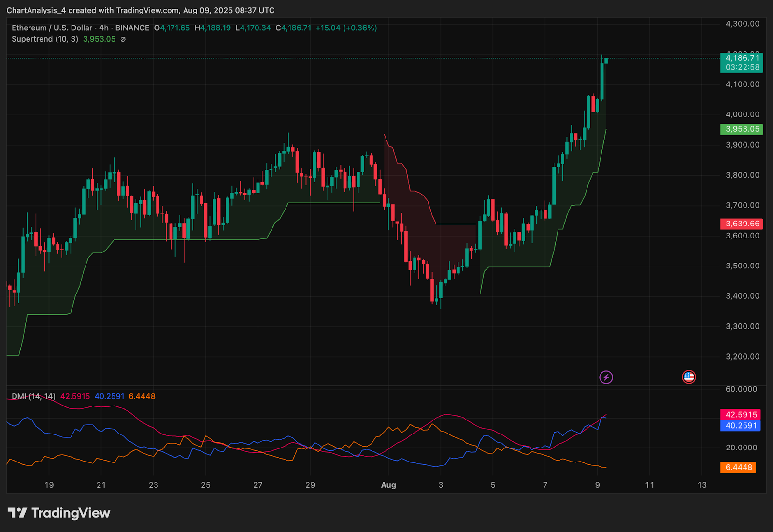Click the TradingView logo at bottom left

(59, 513)
